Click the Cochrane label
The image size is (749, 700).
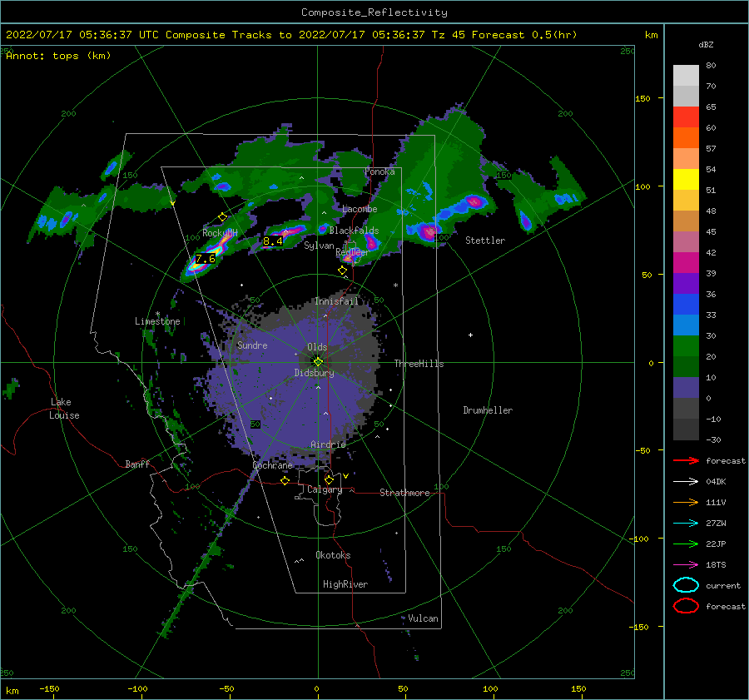272,465
